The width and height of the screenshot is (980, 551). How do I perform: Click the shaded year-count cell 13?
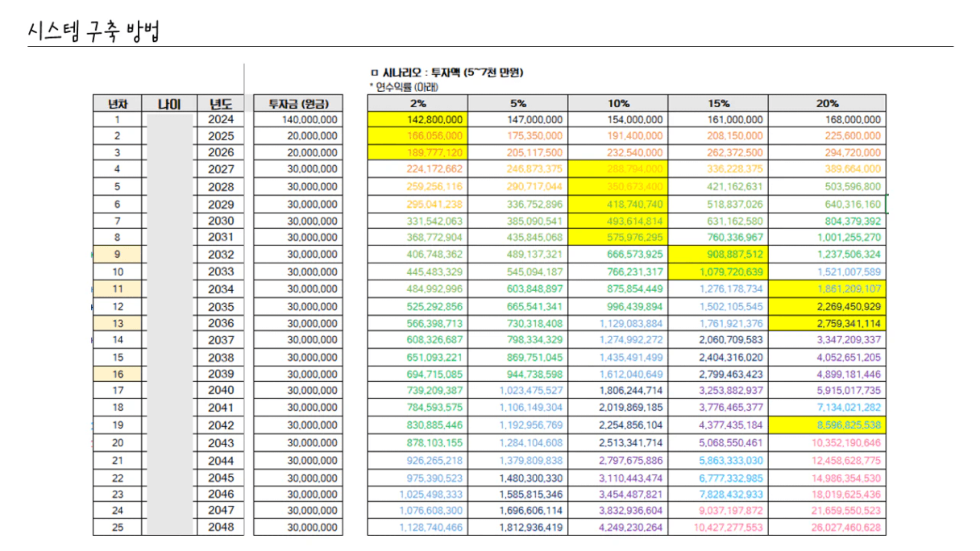tap(117, 323)
